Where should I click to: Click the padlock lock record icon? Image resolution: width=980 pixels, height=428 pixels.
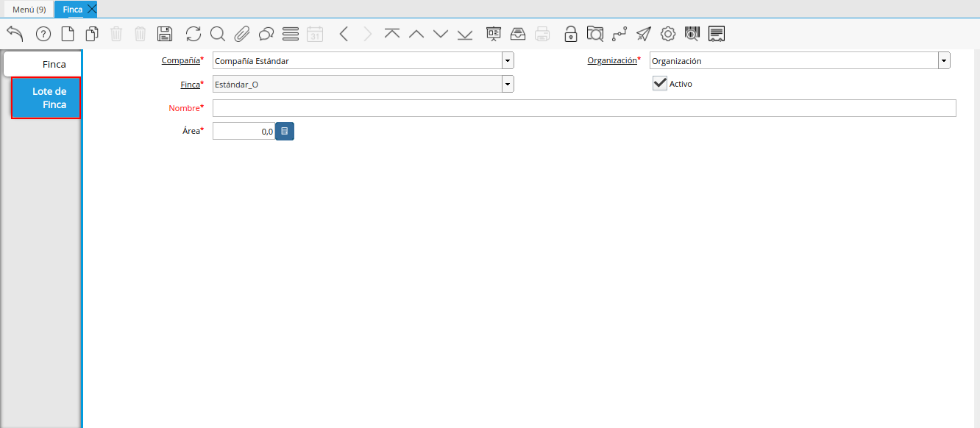[x=571, y=34]
